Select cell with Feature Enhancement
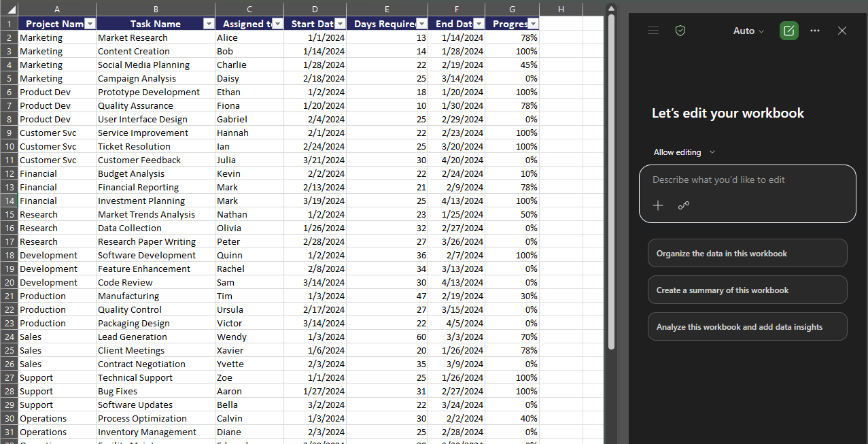Image resolution: width=868 pixels, height=444 pixels. [156, 269]
